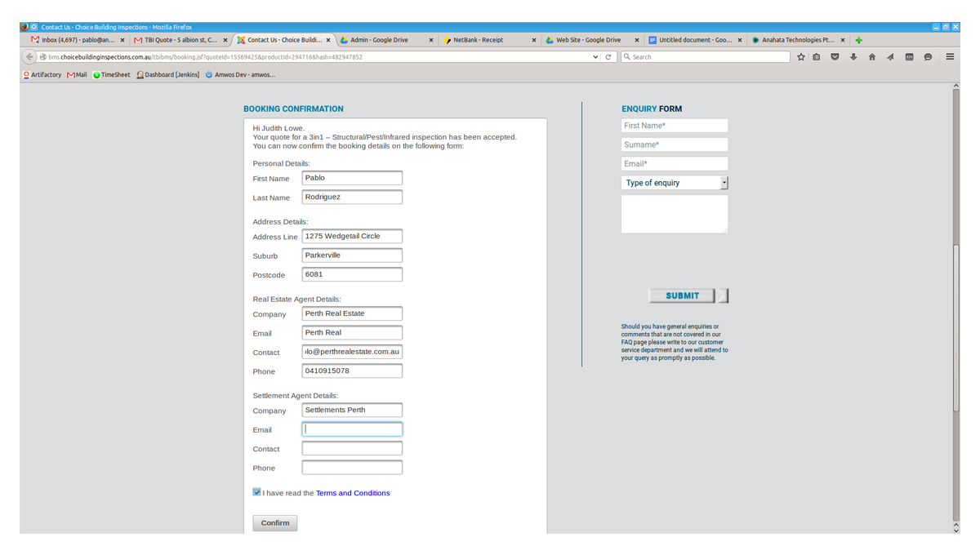
Task: Click the enquiry message text area
Action: coord(675,214)
